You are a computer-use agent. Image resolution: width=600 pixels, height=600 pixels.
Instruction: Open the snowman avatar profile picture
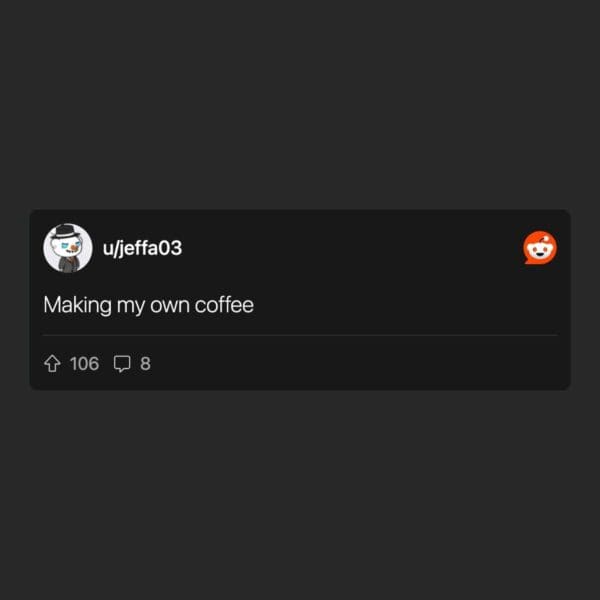click(68, 248)
